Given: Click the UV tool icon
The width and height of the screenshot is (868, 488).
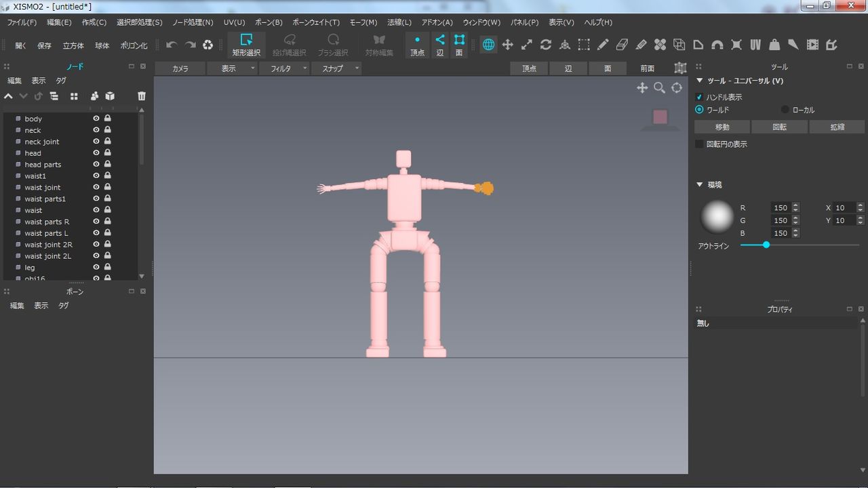Looking at the screenshot, I should pos(755,45).
